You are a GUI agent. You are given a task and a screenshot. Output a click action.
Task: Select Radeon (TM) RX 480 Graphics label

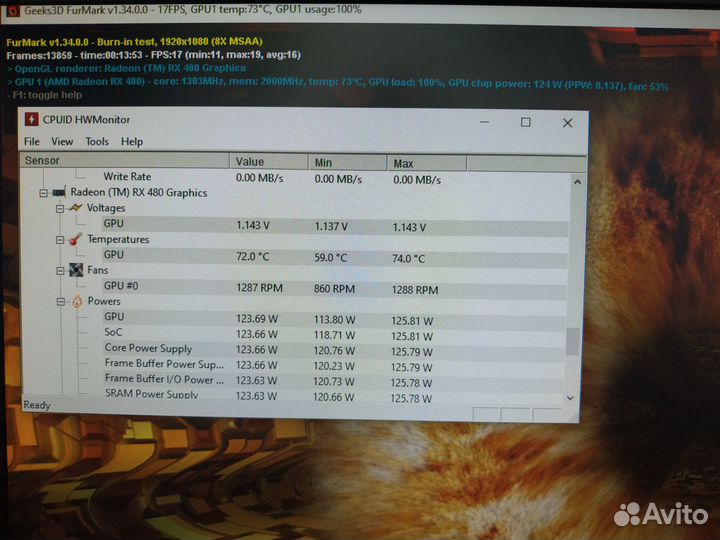pos(139,192)
